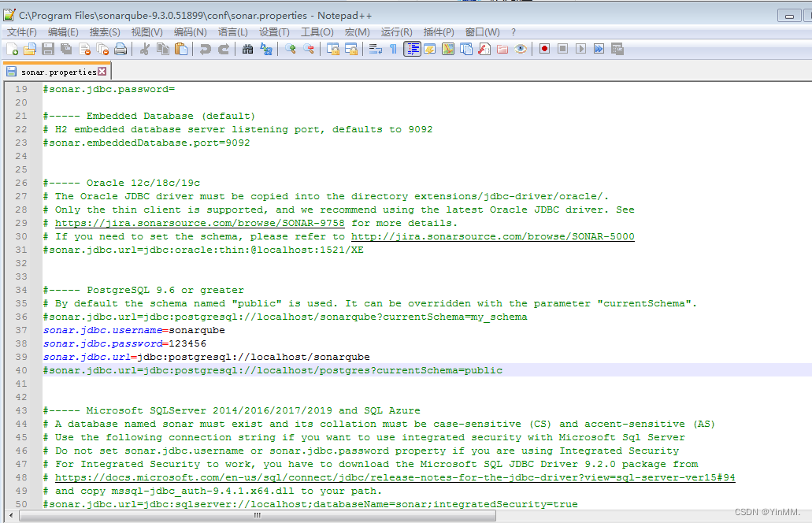Image resolution: width=812 pixels, height=523 pixels.
Task: Click 'sonar.jdbc.url' on line 39
Action: 87,358
